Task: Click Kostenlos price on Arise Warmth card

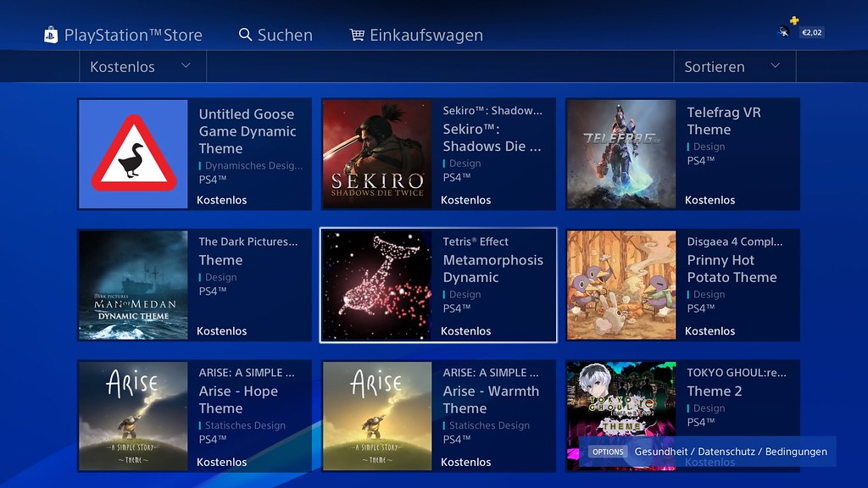Action: tap(465, 462)
